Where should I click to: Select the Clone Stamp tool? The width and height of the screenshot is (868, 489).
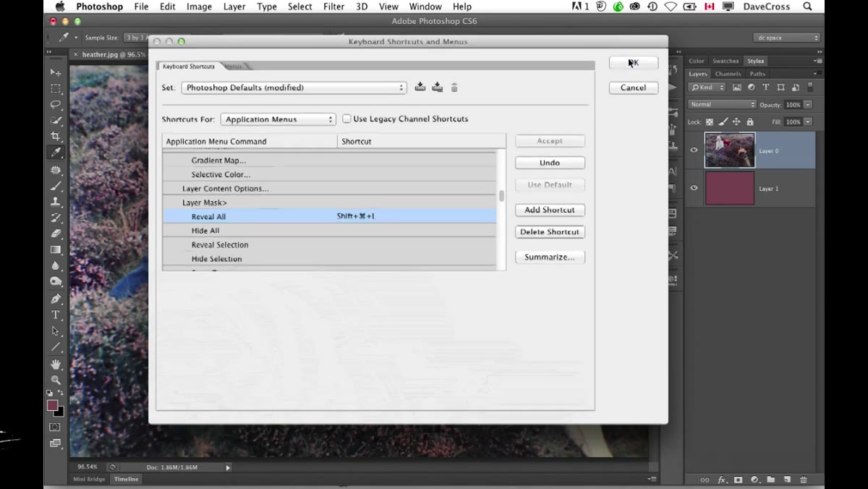(x=56, y=202)
